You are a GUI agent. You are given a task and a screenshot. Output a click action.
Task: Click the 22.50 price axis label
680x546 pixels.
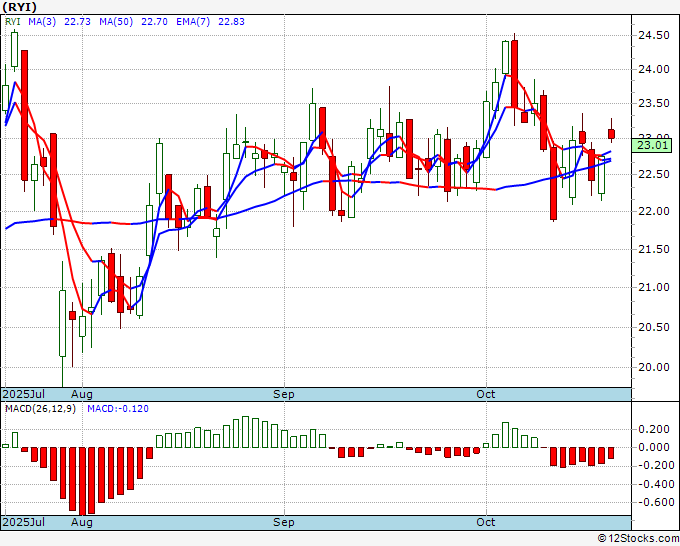654,174
